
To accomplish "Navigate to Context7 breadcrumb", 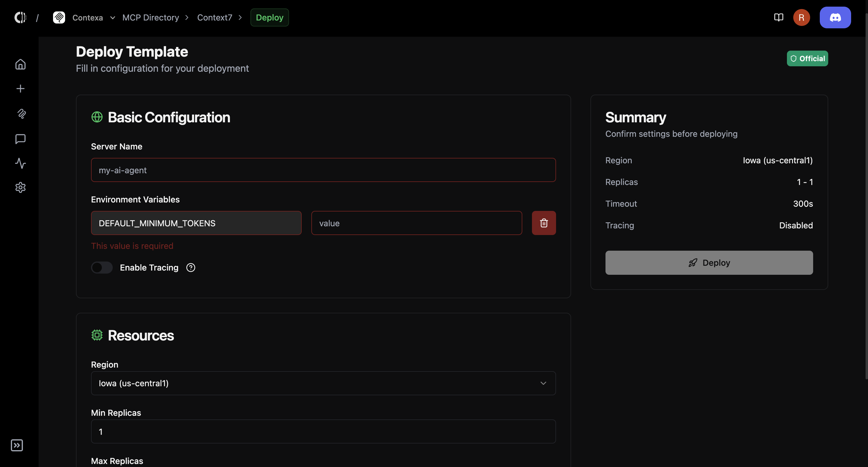I will click(215, 17).
